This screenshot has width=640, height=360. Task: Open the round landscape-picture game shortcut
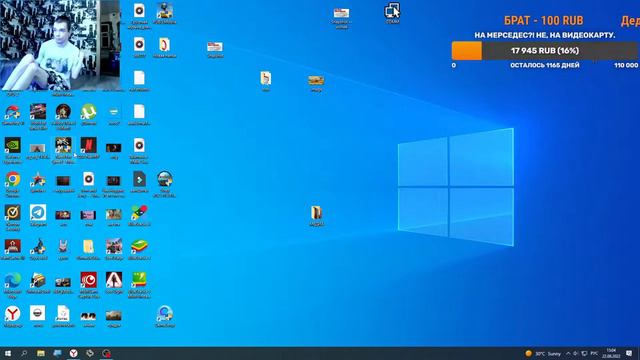(164, 179)
